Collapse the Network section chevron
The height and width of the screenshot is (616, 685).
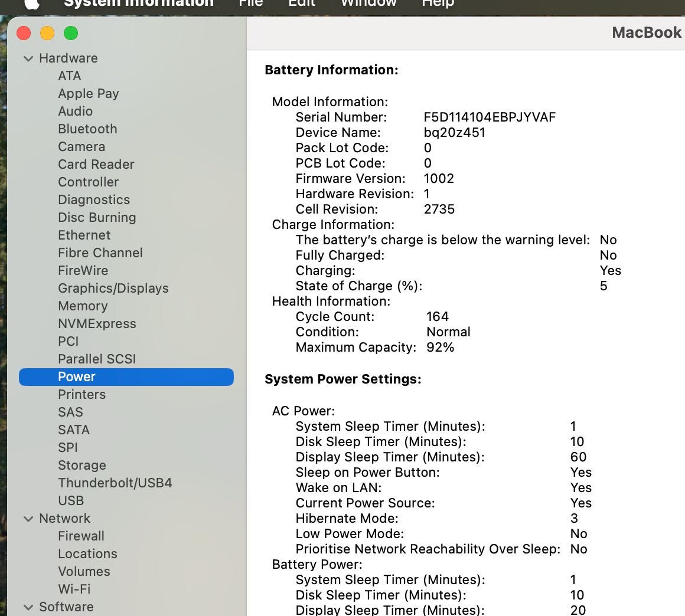tap(28, 519)
